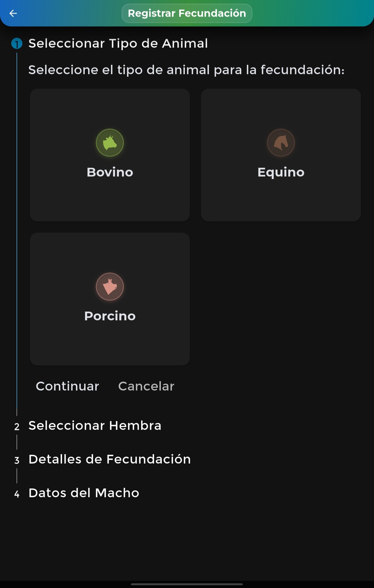Screen dimensions: 374x588
Task: Select the Equino animal type card
Action: 281,154
